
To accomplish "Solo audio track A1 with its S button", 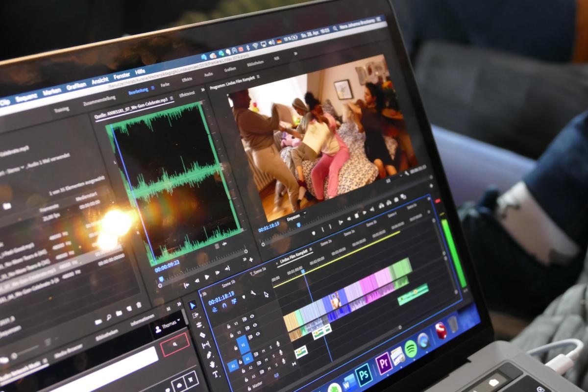I will coord(271,347).
